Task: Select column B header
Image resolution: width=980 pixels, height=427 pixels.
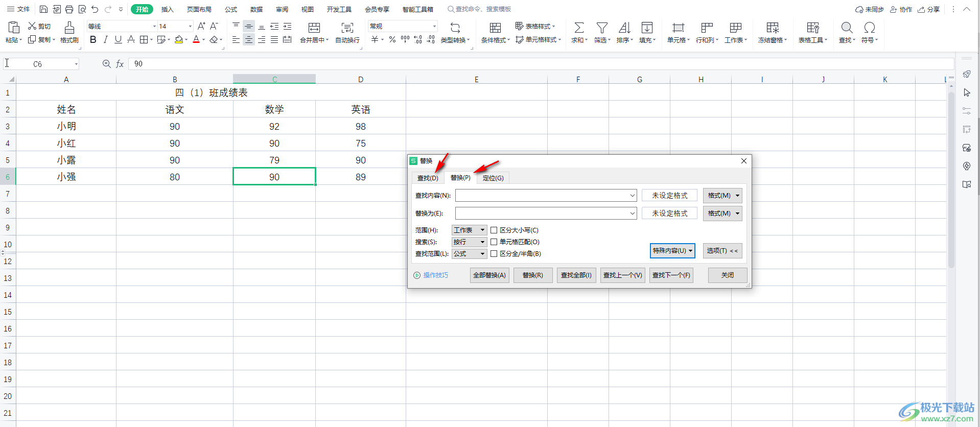Action: pos(175,79)
